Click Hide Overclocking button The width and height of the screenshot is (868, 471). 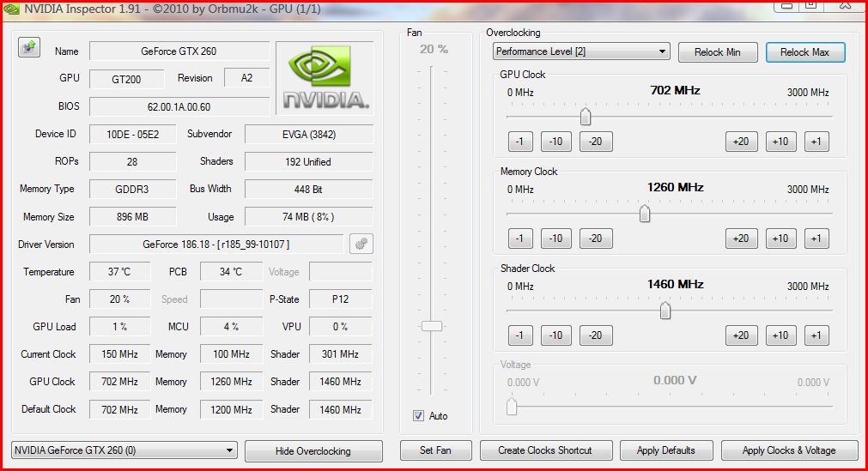pos(313,451)
